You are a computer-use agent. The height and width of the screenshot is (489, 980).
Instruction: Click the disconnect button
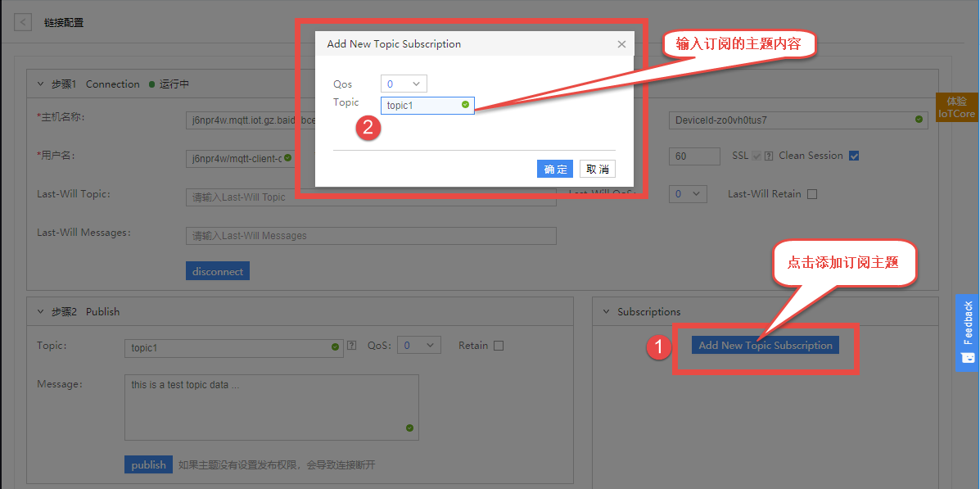point(217,269)
